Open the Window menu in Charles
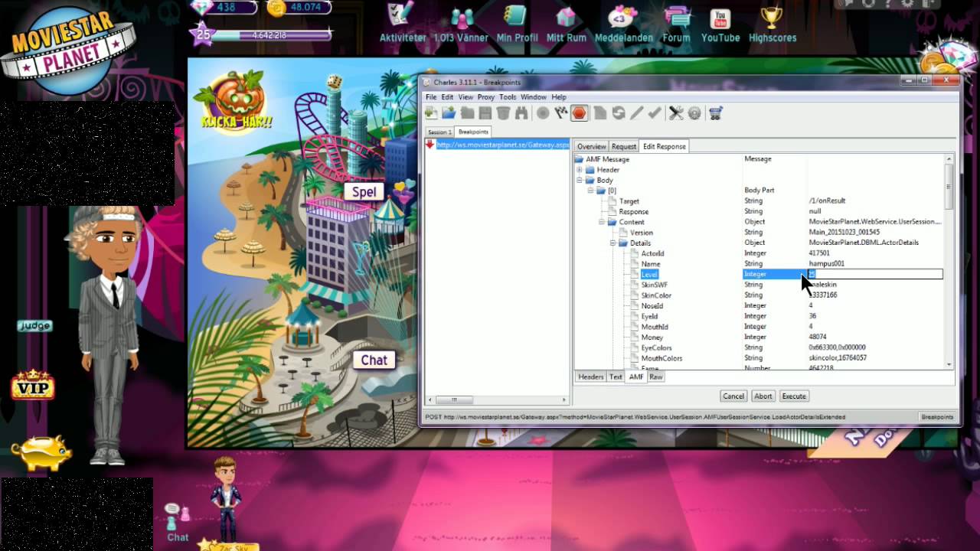 point(534,97)
